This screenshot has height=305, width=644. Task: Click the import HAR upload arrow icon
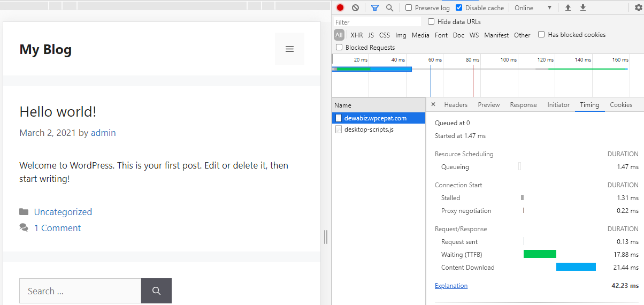(x=568, y=8)
